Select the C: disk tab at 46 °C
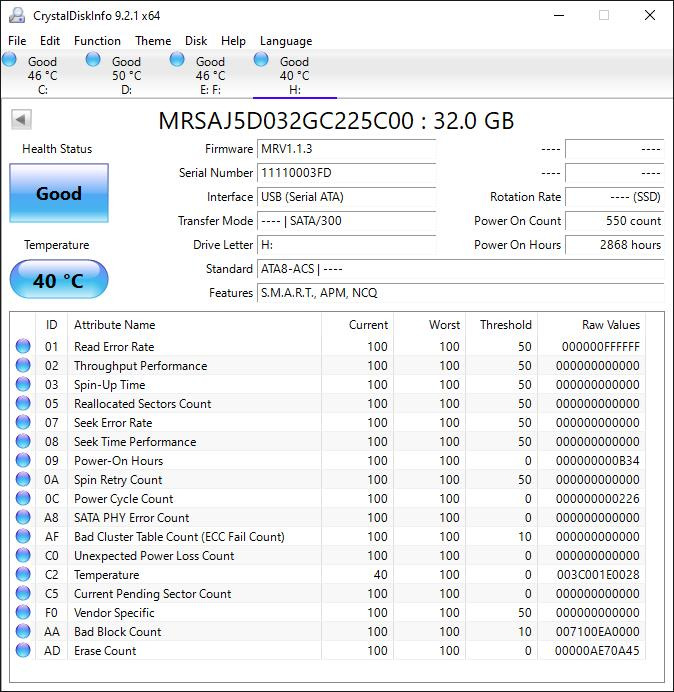674x692 pixels. [42, 75]
